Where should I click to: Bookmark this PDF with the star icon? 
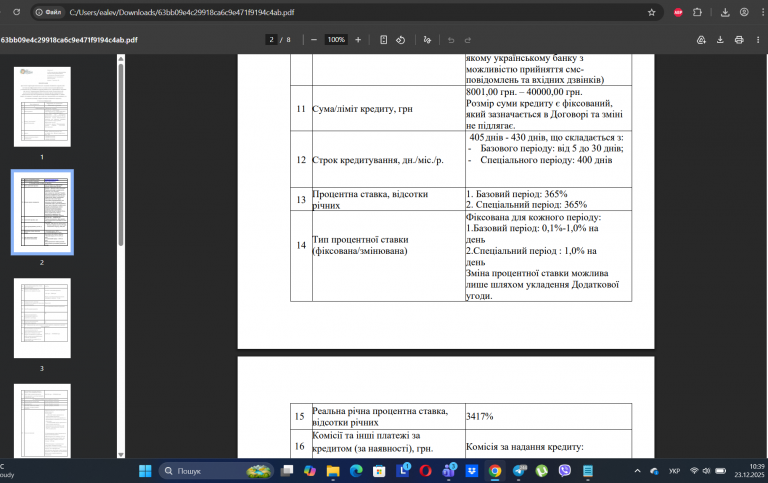(651, 13)
